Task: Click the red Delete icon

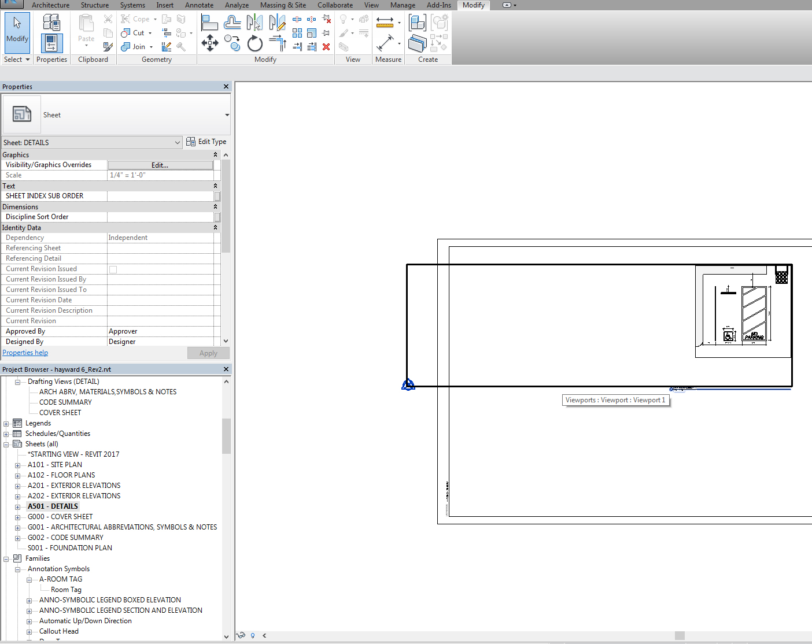Action: click(x=326, y=47)
